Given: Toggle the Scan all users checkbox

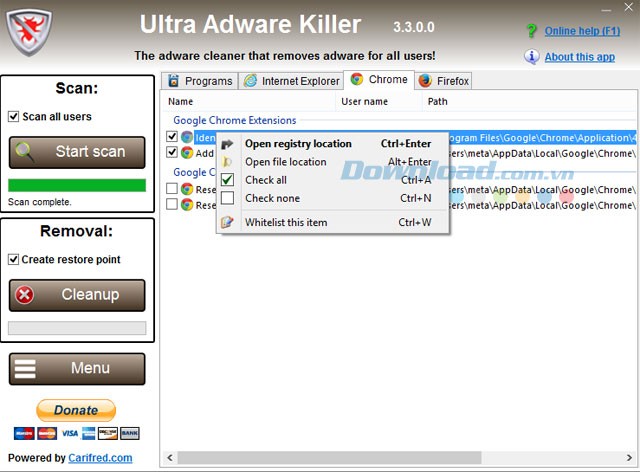Looking at the screenshot, I should (13, 116).
